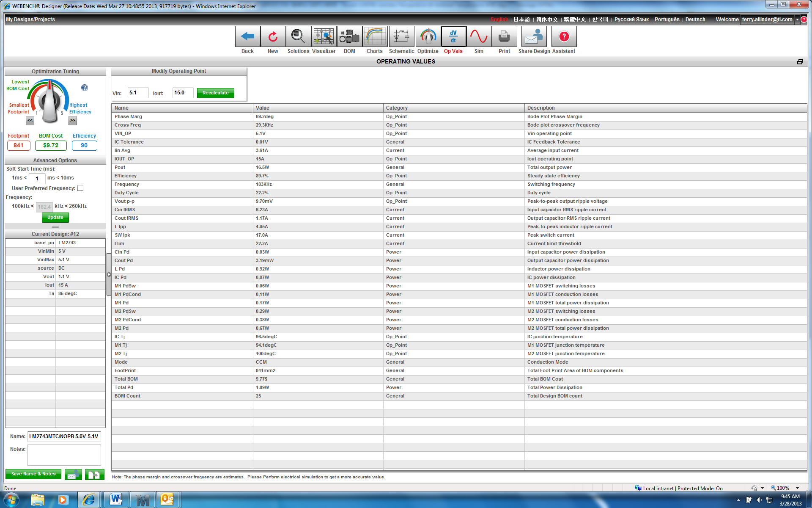Screen dimensions: 812x508
Task: Open the Solutions magnifier icon
Action: (299, 37)
